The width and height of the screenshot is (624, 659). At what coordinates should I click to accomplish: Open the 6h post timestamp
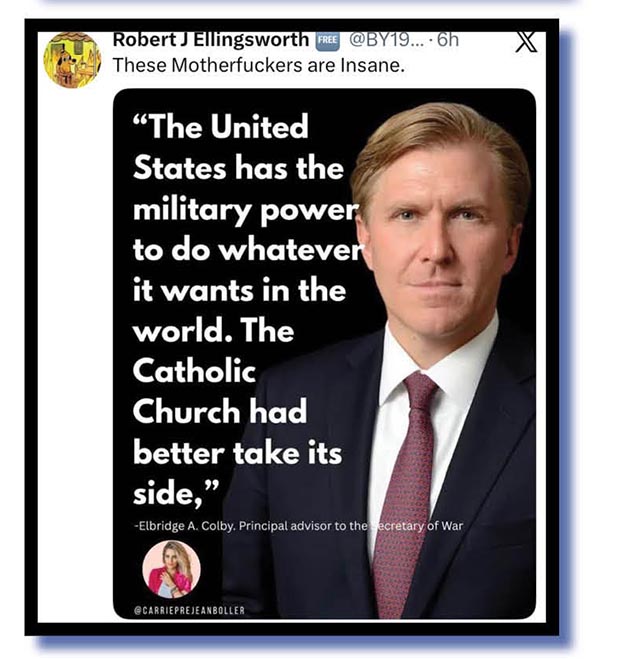coord(447,40)
